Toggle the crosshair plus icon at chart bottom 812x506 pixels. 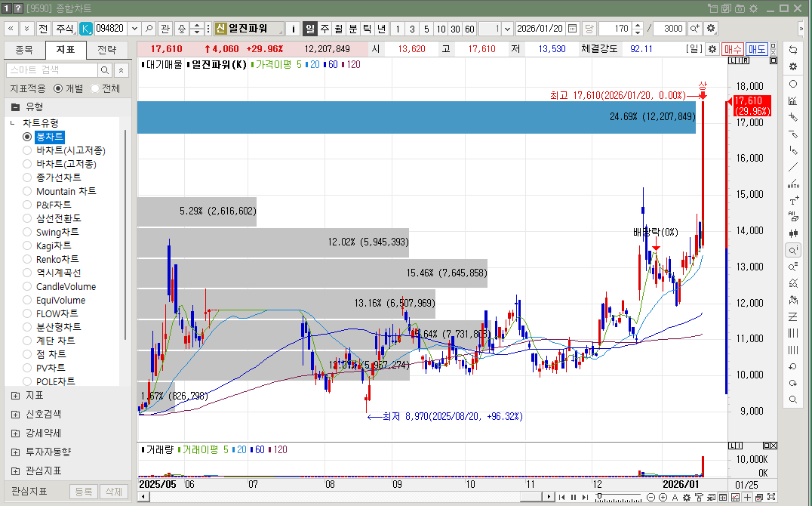pyautogui.click(x=747, y=497)
